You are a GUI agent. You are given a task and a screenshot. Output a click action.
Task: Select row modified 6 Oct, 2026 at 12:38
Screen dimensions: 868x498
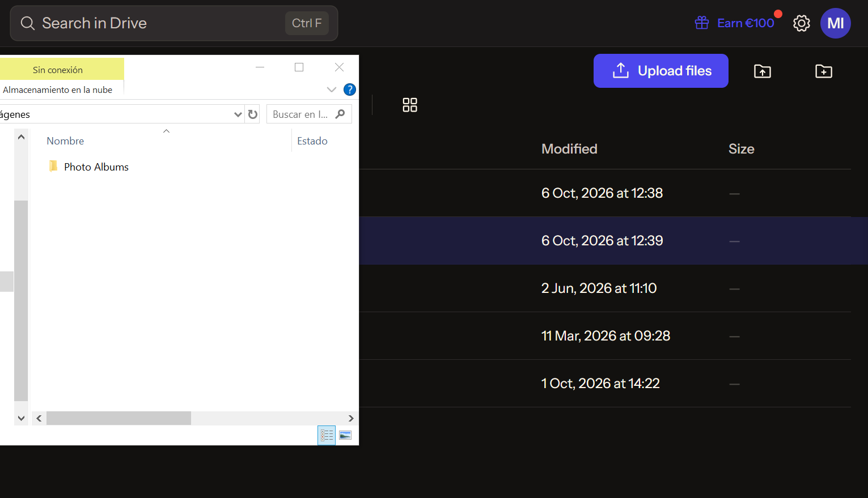coord(605,193)
